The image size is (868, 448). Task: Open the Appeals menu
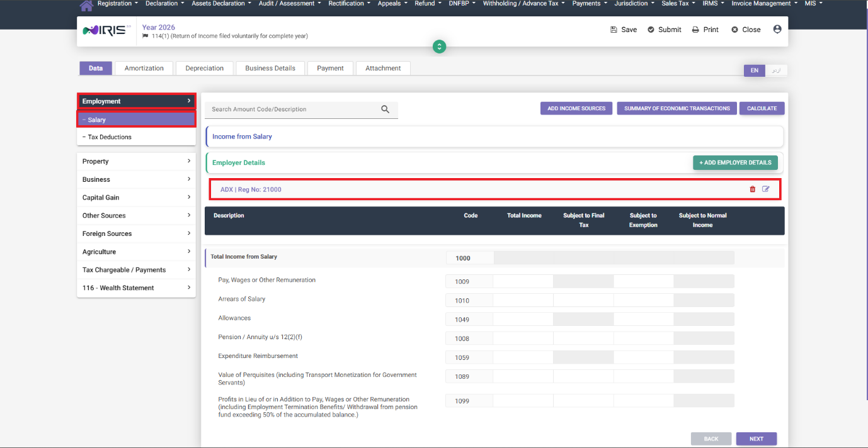pos(392,4)
